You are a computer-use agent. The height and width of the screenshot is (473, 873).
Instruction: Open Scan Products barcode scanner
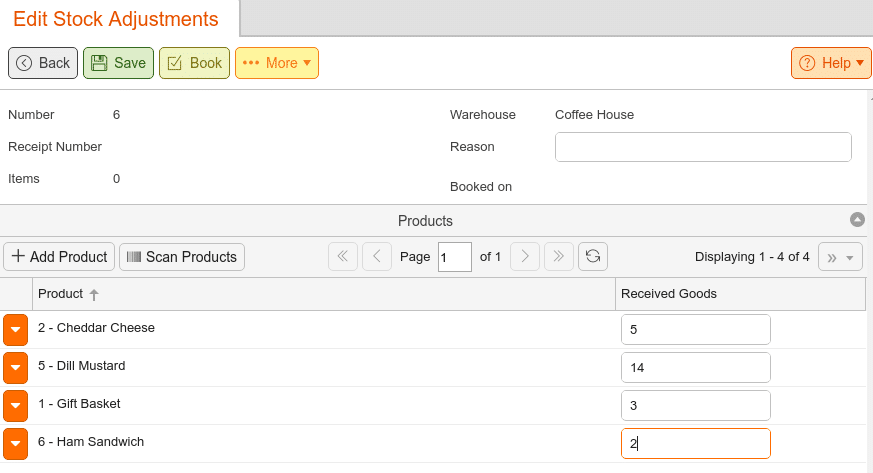[182, 257]
